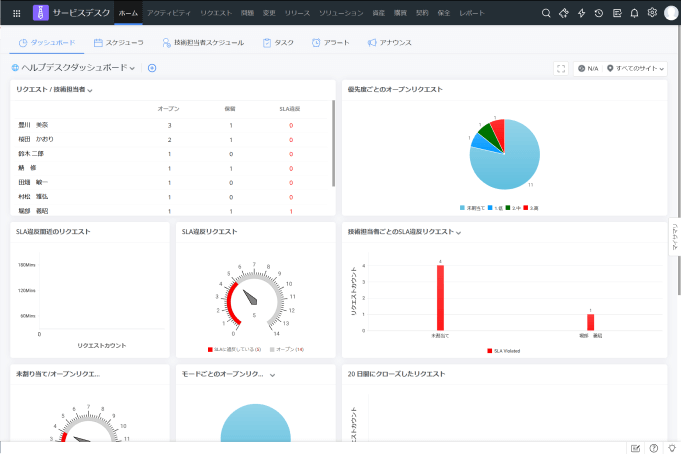The image size is (681, 454).
Task: Open 資産 top menu
Action: point(378,13)
